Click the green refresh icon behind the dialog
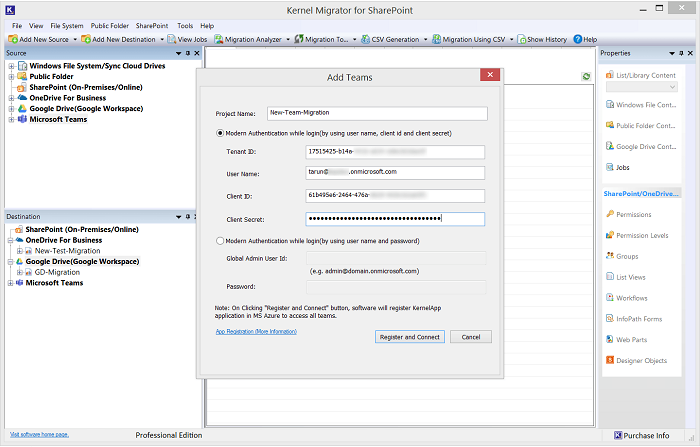The height and width of the screenshot is (447, 700). coord(586,76)
